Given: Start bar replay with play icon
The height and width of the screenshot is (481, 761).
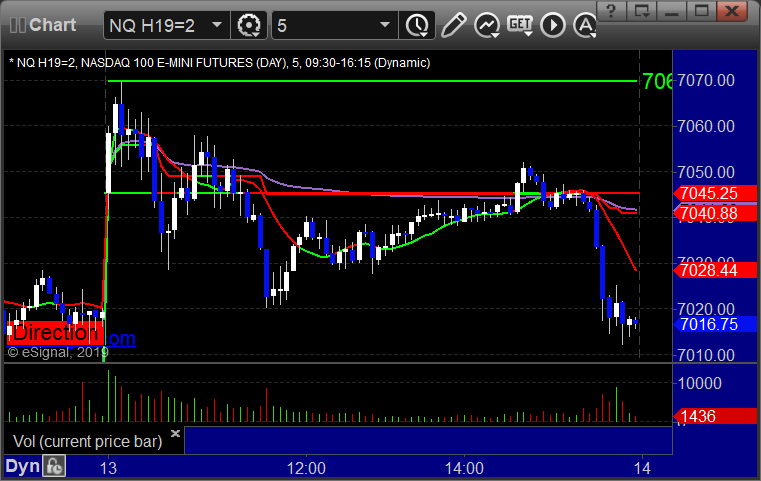Looking at the screenshot, I should point(553,25).
